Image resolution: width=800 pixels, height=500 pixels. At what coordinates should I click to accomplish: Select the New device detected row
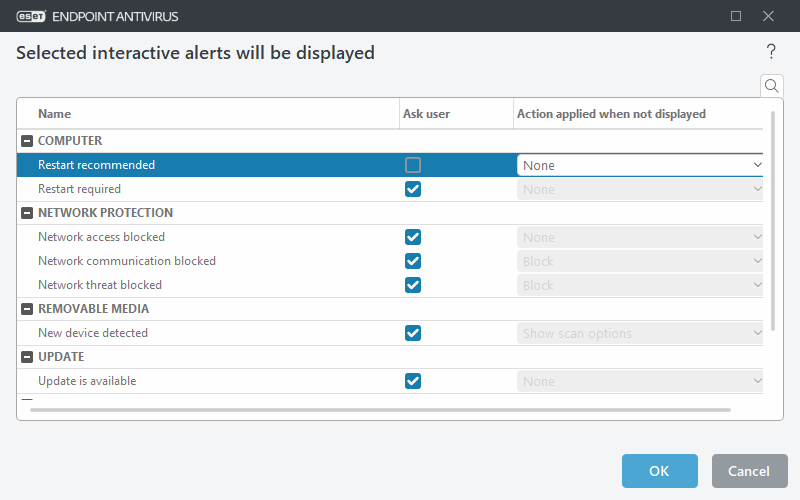tap(390, 333)
